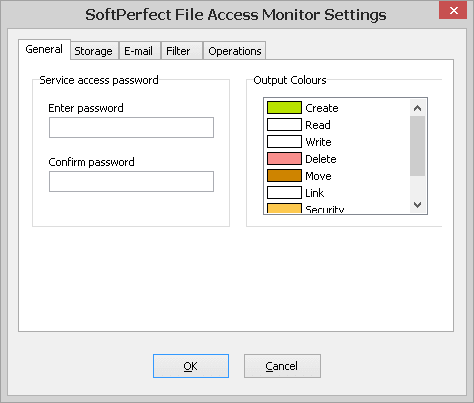Screen dimensions: 474x403
Task: Click the yellow Security colour swatch
Action: [x=284, y=208]
